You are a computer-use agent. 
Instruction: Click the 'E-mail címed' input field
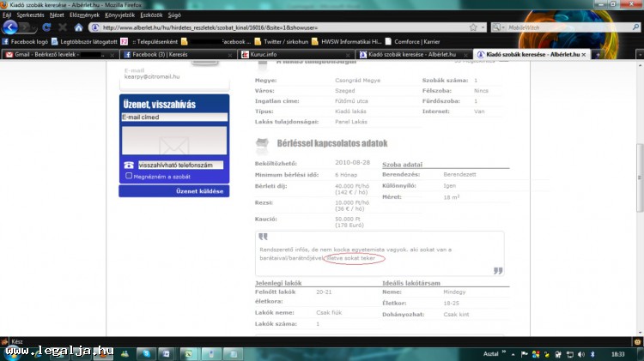[174, 117]
